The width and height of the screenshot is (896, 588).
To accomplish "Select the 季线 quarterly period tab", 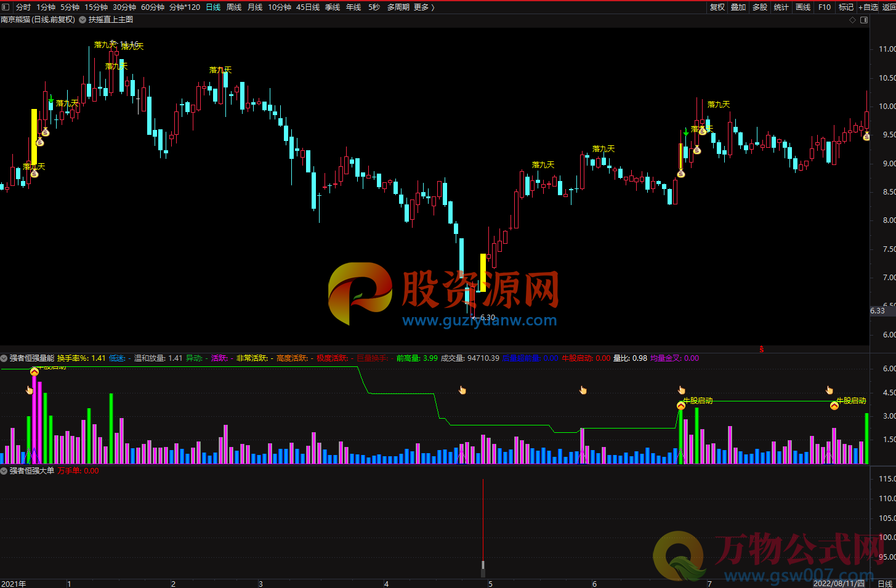I will pos(333,7).
